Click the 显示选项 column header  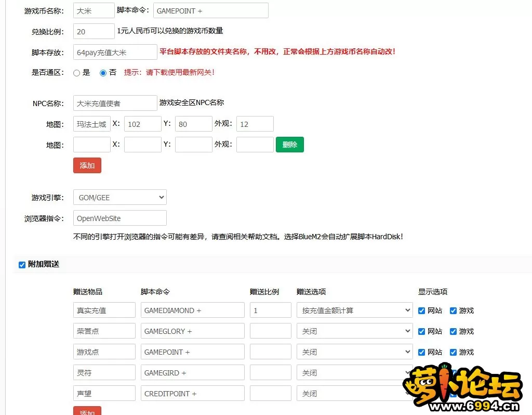pyautogui.click(x=433, y=292)
